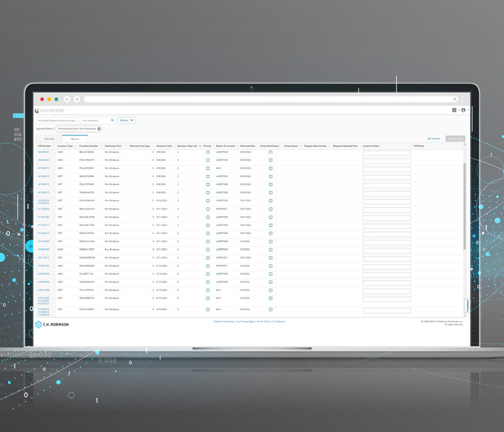Tick the Priority checkbox in first row

(208, 152)
